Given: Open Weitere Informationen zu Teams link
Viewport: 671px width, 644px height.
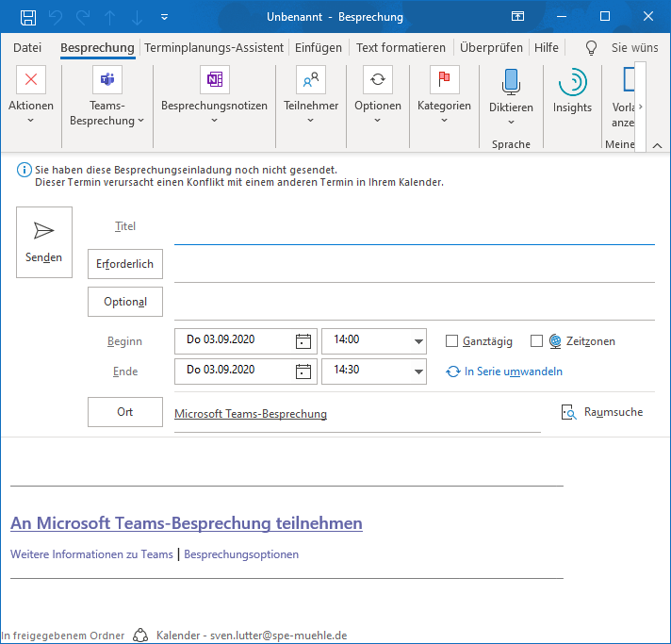Looking at the screenshot, I should 91,554.
